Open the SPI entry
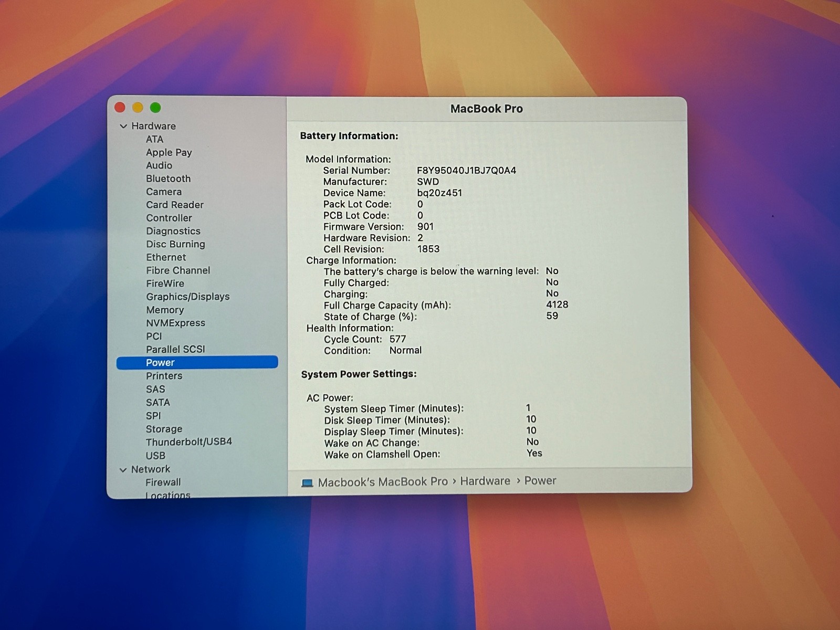The image size is (840, 630). [153, 416]
